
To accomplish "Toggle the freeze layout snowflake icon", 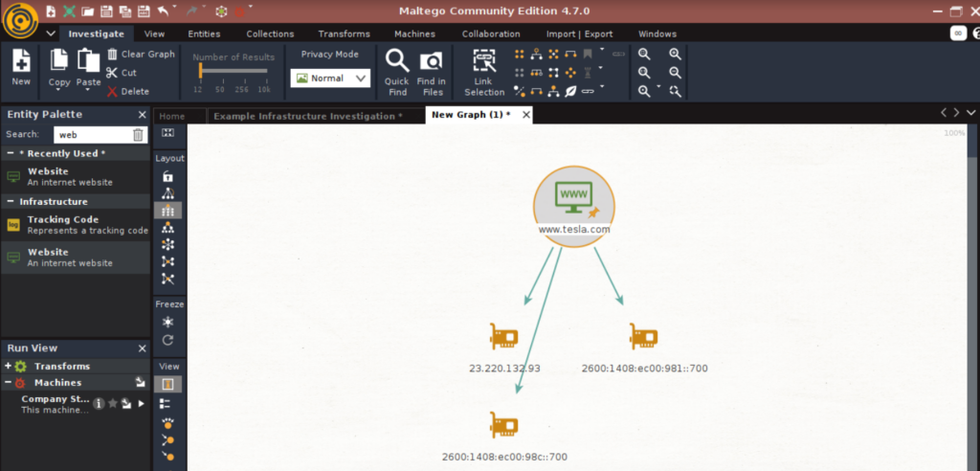I will (x=167, y=322).
